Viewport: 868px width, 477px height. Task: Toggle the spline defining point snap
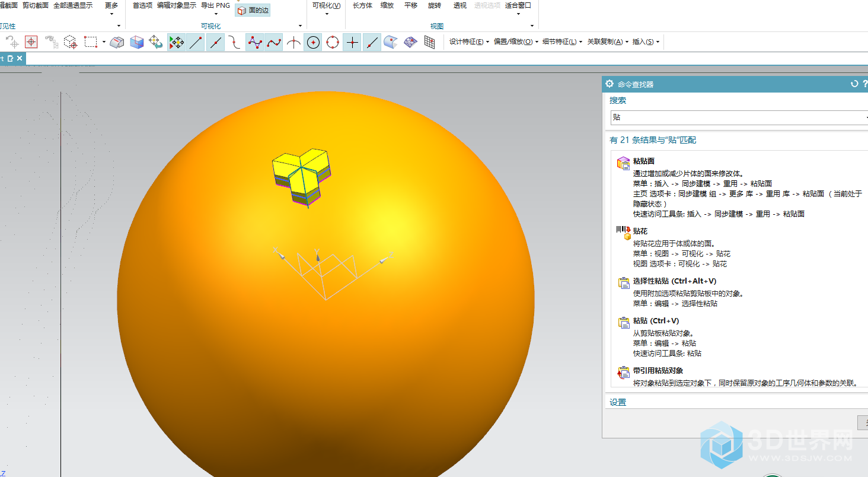[274, 42]
